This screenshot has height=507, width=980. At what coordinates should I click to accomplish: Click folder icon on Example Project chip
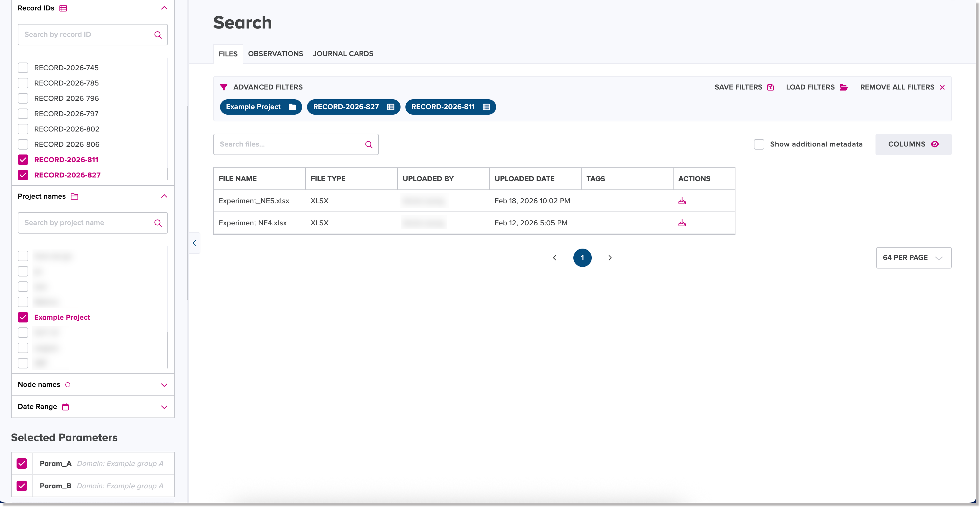(x=292, y=107)
